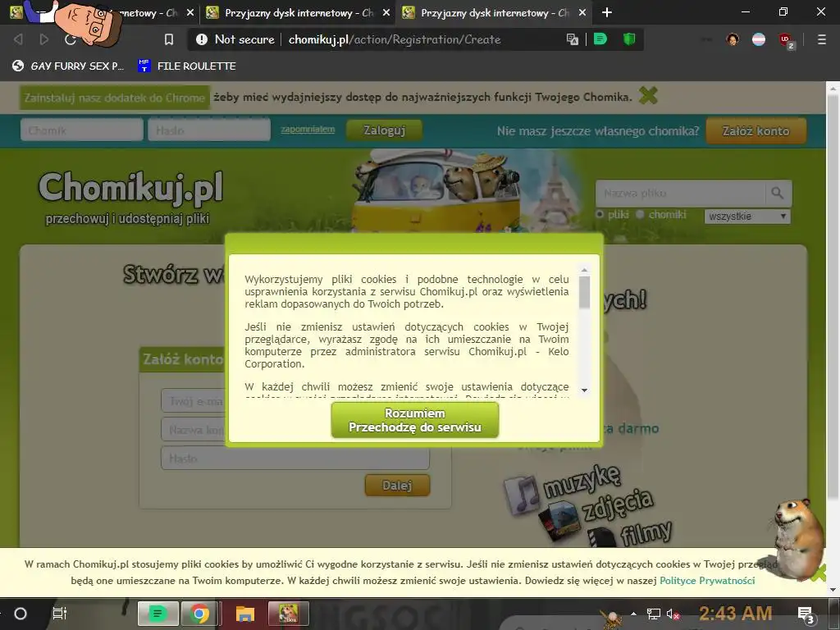Click the avatar extension icon in toolbar
The width and height of the screenshot is (840, 630).
click(733, 39)
